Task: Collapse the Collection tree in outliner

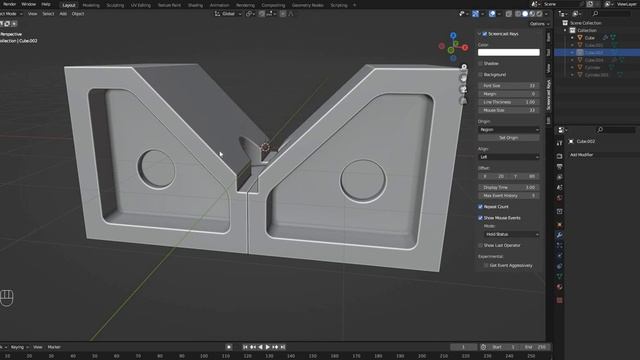Action: 566,31
